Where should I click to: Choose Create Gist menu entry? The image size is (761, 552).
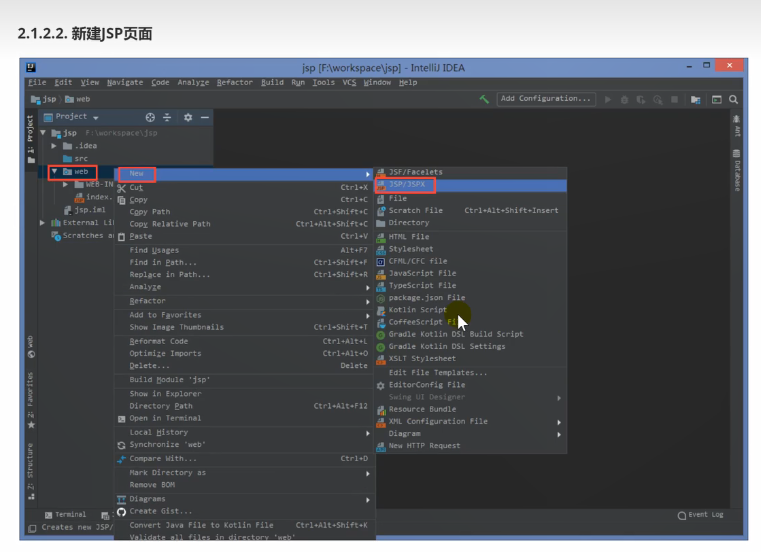point(245,511)
